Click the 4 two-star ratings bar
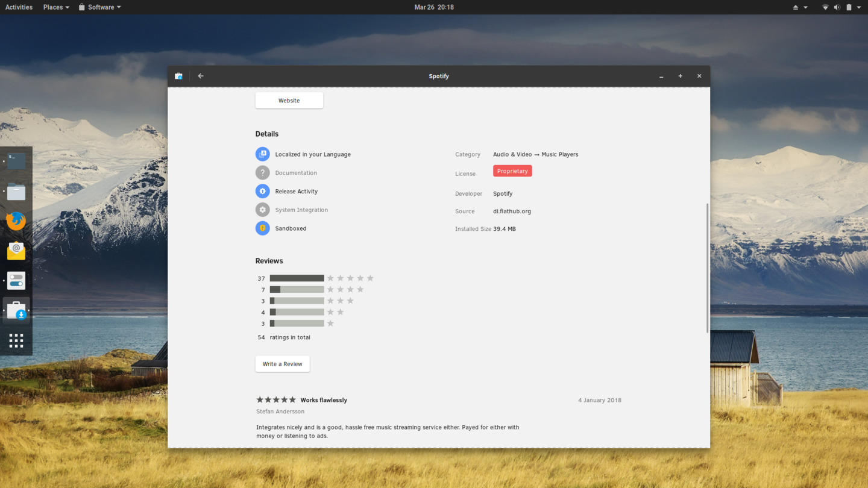The width and height of the screenshot is (868, 488). point(297,312)
